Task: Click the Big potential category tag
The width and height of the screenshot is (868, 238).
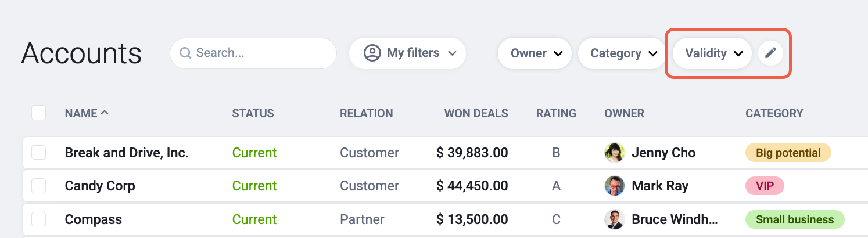Action: click(788, 153)
